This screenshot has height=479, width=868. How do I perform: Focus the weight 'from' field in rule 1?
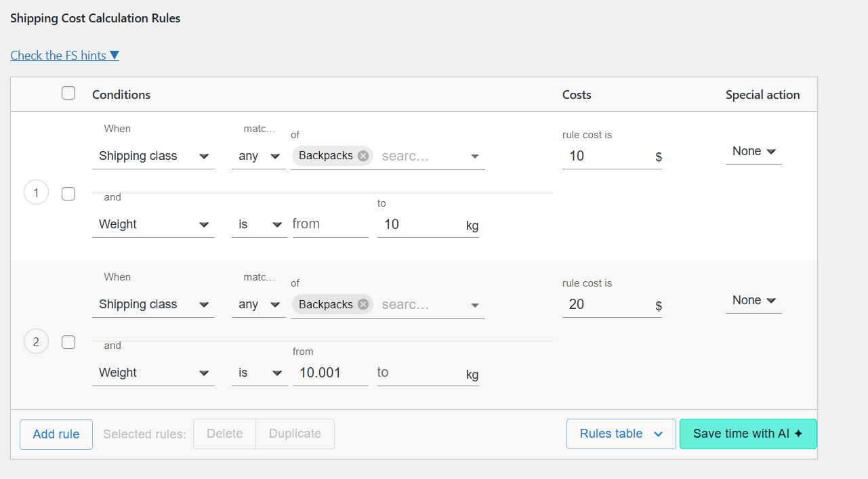point(330,224)
